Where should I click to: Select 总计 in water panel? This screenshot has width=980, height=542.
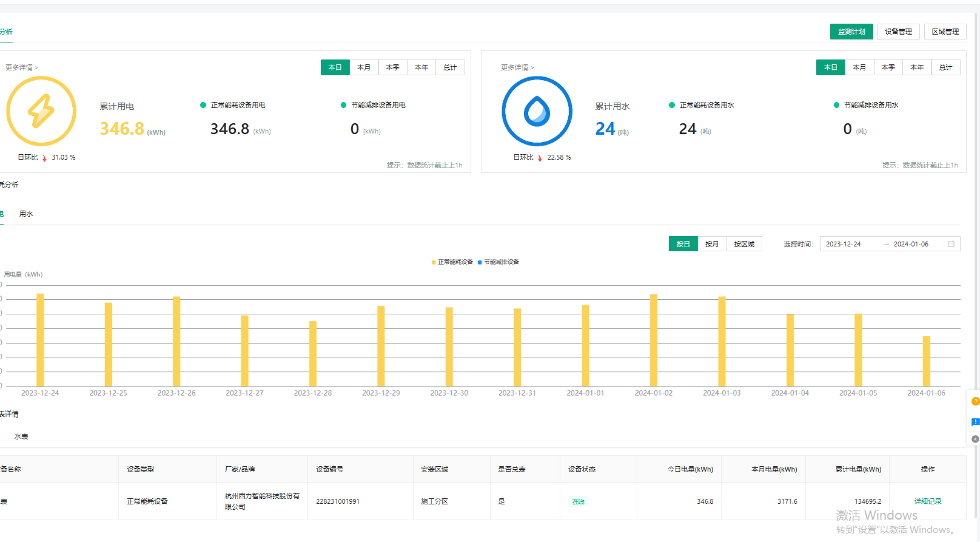click(x=945, y=67)
